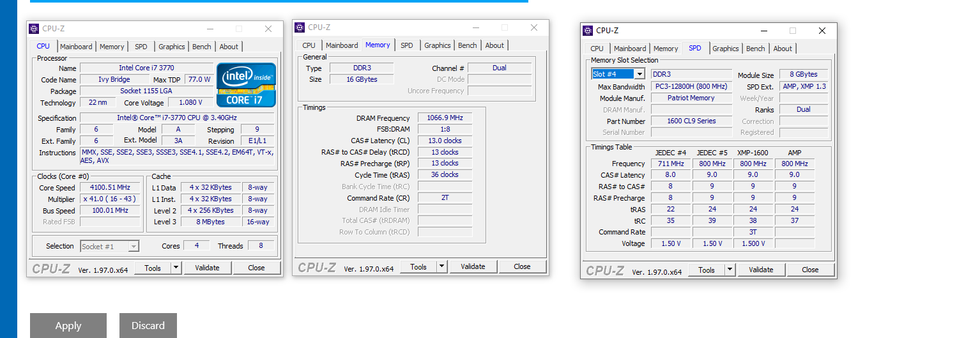
Task: Open Tools dropdown arrow in the SPD window
Action: [730, 270]
